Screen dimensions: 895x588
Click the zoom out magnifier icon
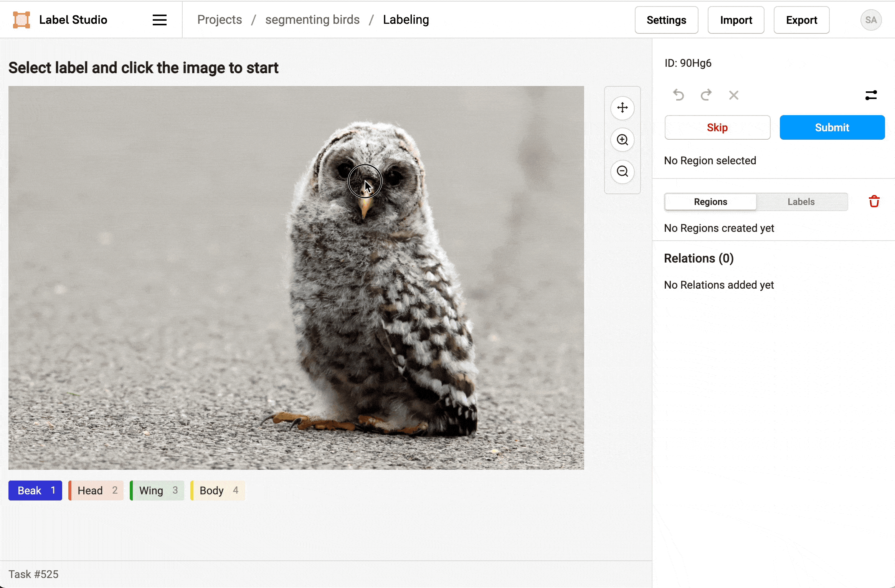coord(621,171)
